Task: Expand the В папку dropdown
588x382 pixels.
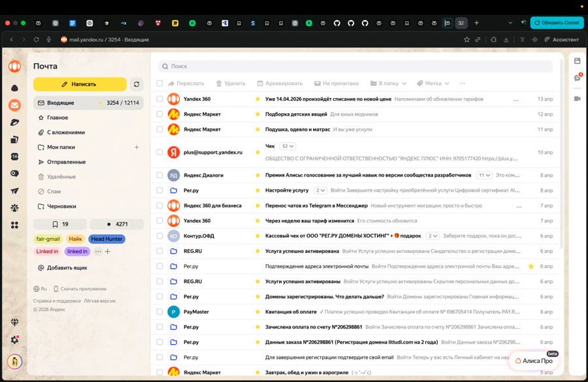Action: pyautogui.click(x=388, y=84)
